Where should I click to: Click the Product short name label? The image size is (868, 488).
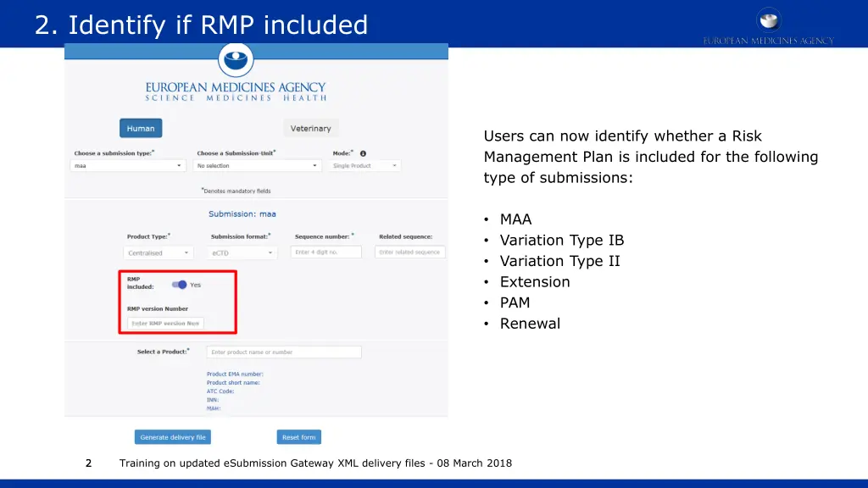233,382
